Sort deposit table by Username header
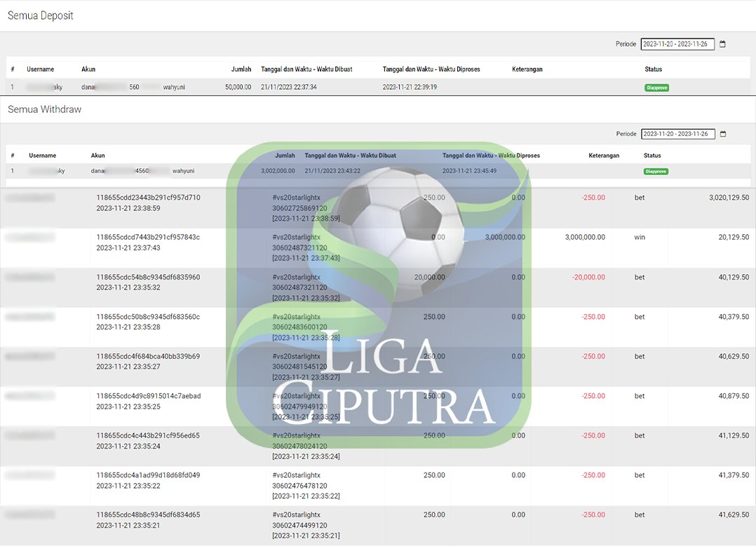This screenshot has width=756, height=546. tap(41, 69)
